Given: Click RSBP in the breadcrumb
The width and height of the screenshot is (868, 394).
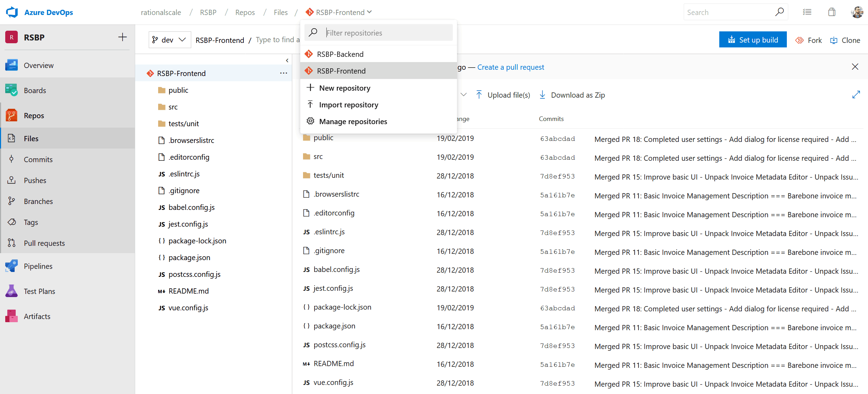Looking at the screenshot, I should click(x=208, y=12).
